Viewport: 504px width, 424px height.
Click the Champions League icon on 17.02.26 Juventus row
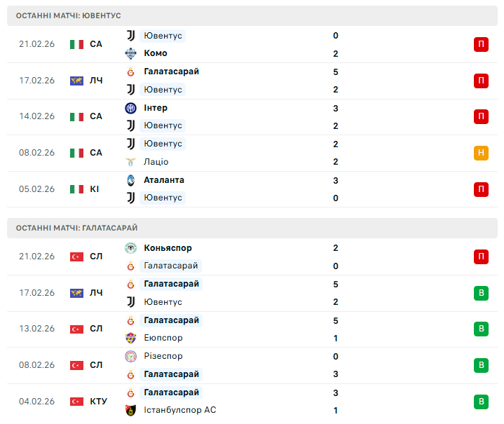tap(76, 81)
